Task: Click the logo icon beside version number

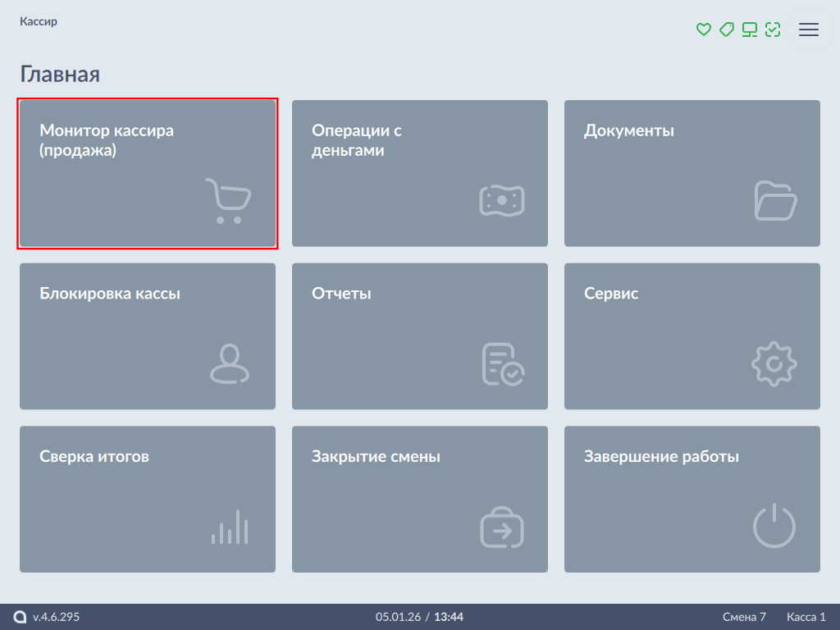Action: tap(21, 617)
